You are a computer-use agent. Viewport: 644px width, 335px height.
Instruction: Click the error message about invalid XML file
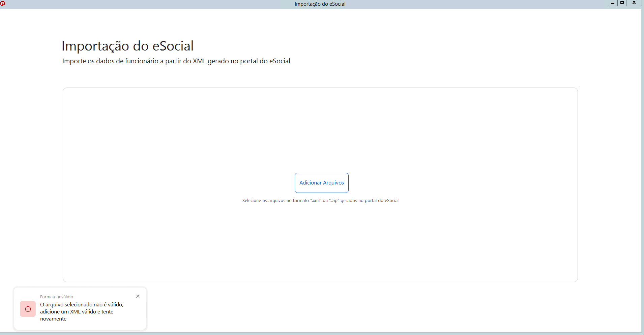click(82, 311)
